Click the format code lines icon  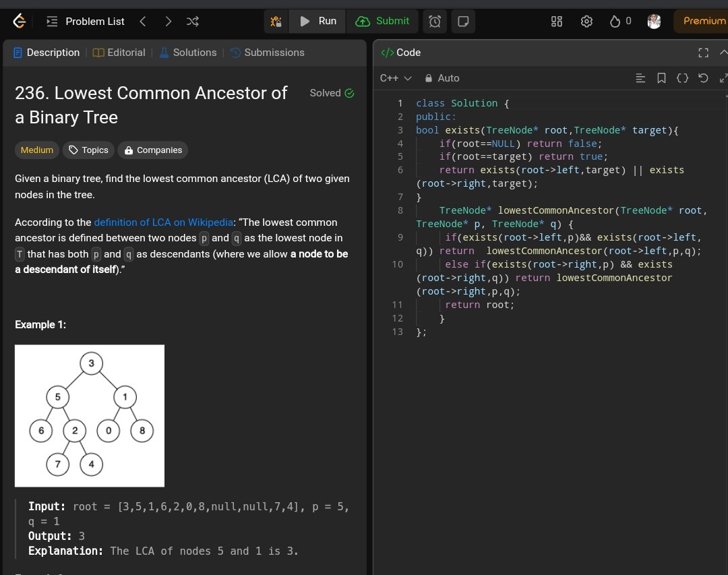(x=640, y=78)
